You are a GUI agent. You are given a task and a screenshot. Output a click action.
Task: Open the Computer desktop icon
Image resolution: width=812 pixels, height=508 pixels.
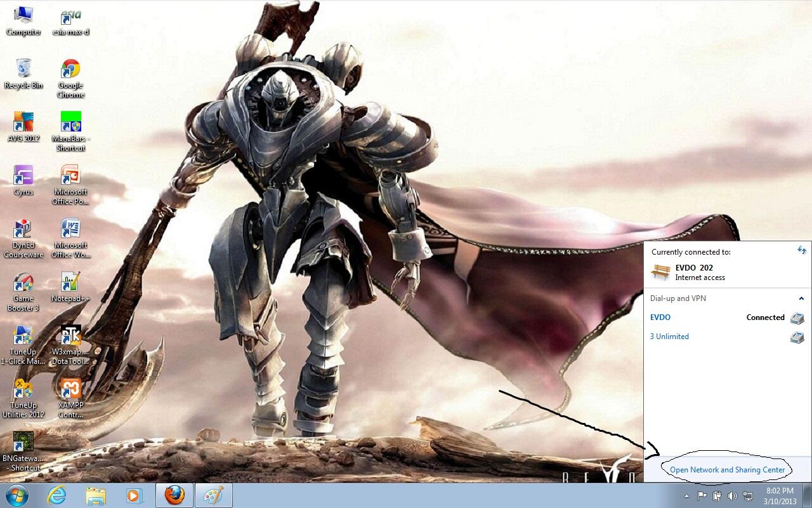click(23, 20)
